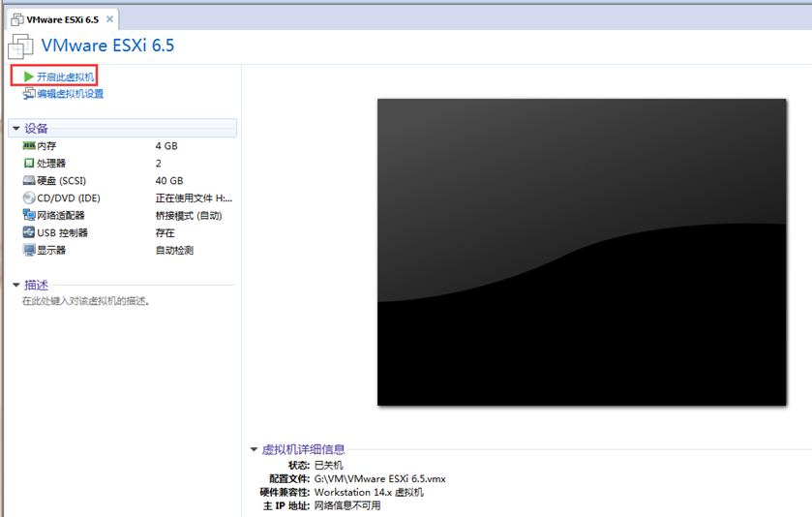Image resolution: width=812 pixels, height=517 pixels.
Task: Click 开启此虚拟机 link text
Action: point(66,77)
